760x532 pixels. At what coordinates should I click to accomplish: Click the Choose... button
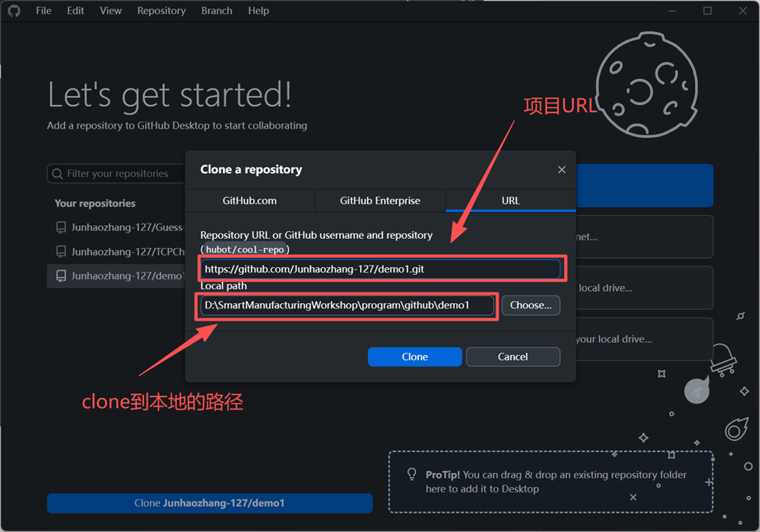531,305
